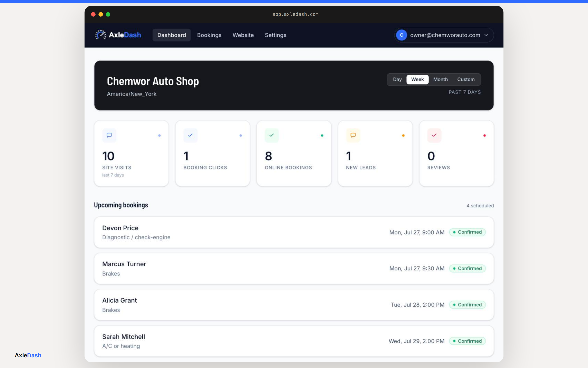Open Sarah Mitchell's booking name
This screenshot has height=368, width=588.
pyautogui.click(x=124, y=337)
